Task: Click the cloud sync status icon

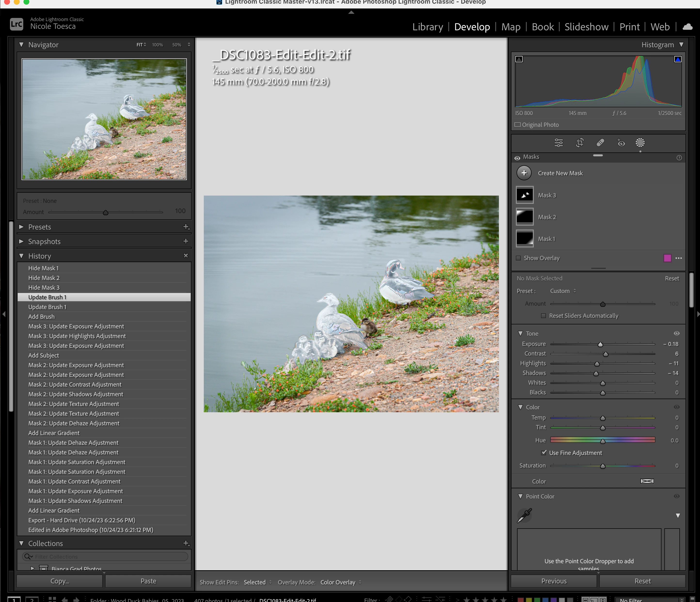Action: [x=687, y=27]
